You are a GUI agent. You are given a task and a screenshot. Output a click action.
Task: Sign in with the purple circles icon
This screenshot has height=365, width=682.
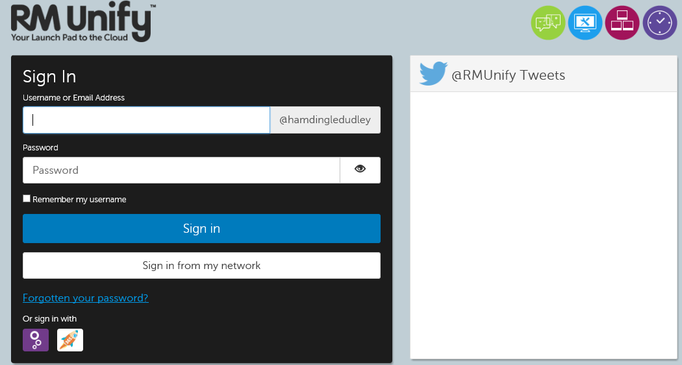tap(36, 340)
